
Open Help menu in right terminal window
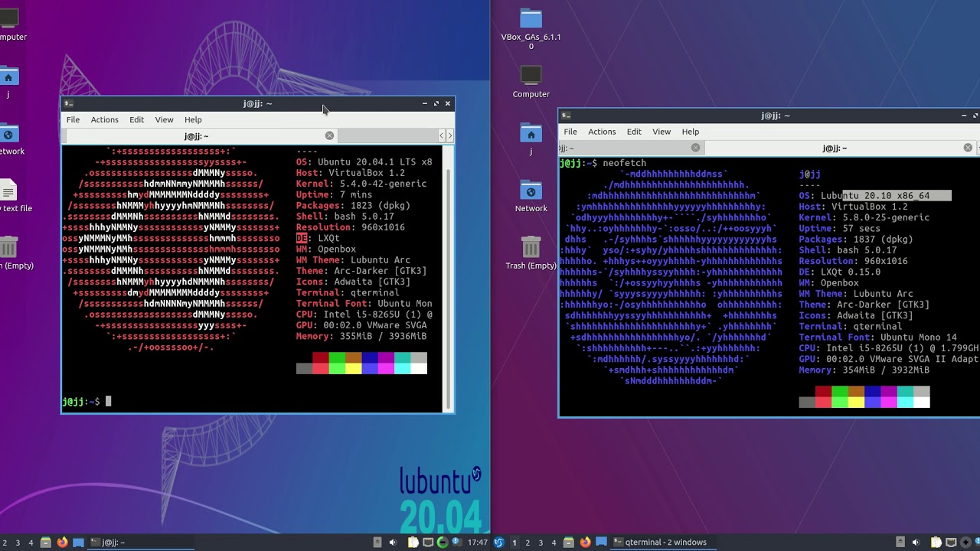tap(691, 132)
